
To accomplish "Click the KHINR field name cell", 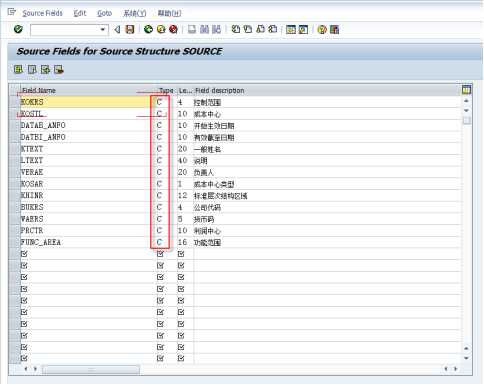I will [86, 195].
